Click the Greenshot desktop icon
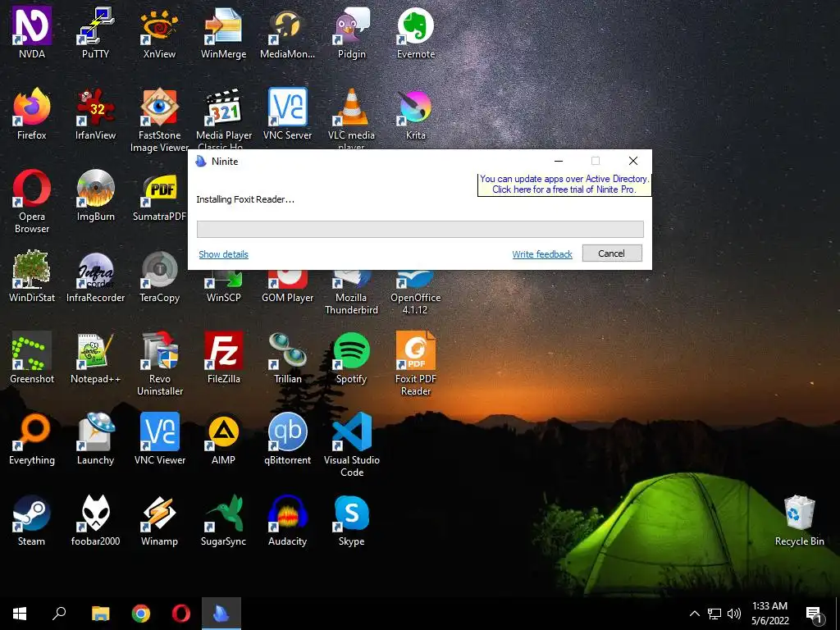 point(32,351)
